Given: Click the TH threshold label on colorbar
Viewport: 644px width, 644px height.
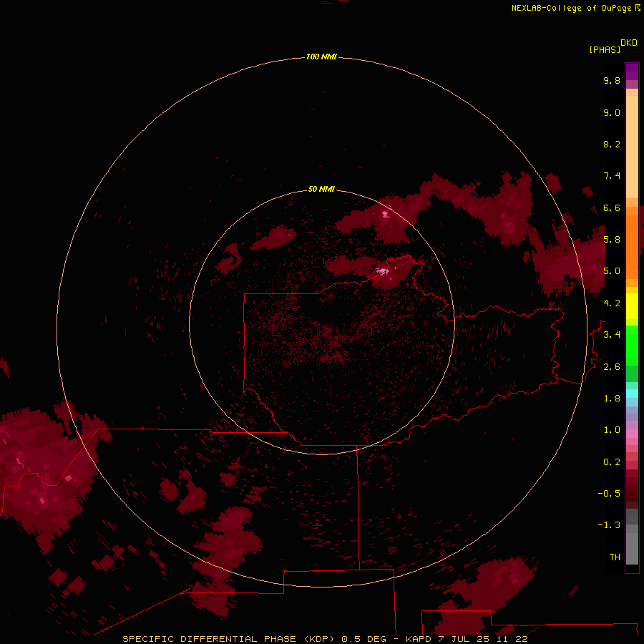Looking at the screenshot, I should 615,557.
